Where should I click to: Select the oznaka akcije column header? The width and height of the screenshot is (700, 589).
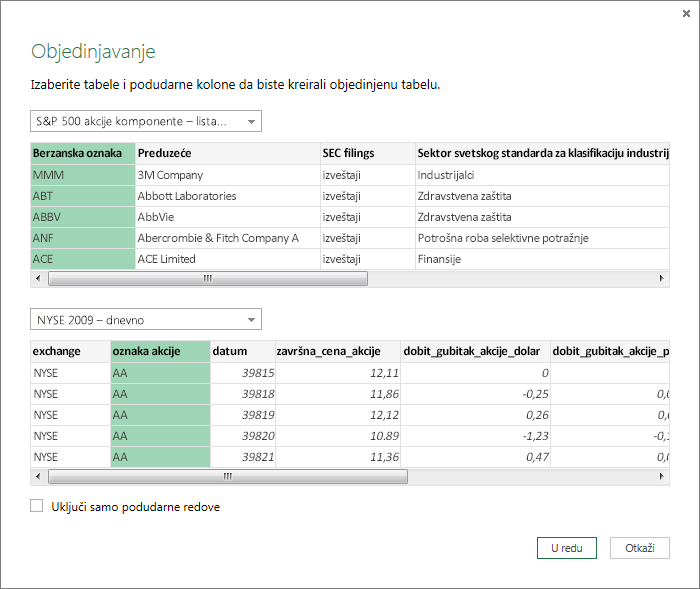160,351
